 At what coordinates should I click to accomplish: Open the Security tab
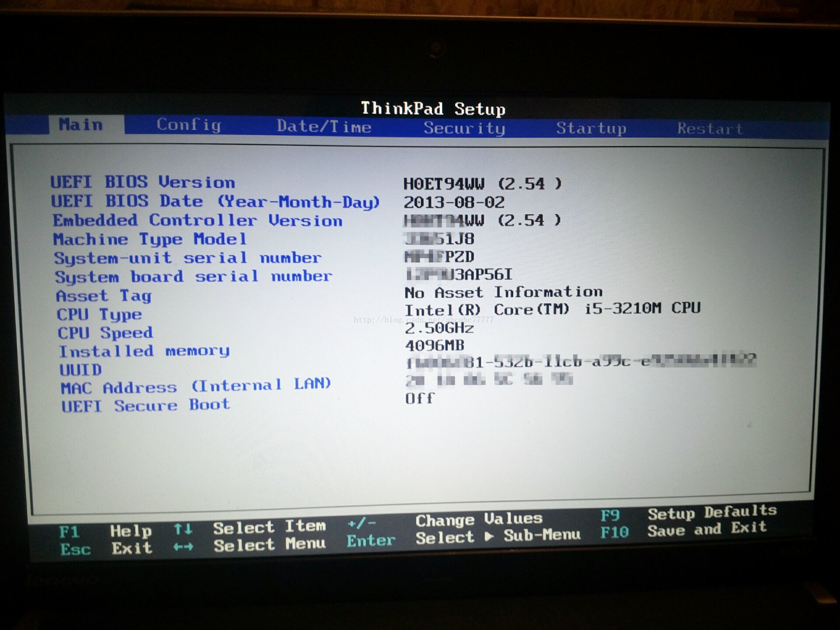coord(464,128)
